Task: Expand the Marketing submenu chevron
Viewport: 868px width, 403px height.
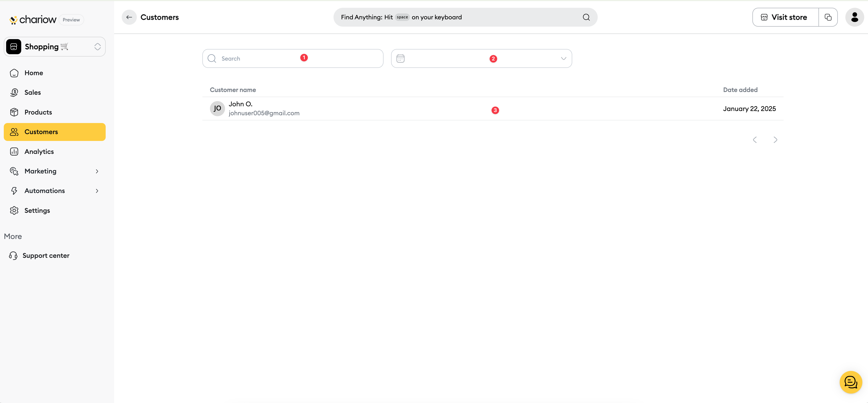Action: [97, 171]
